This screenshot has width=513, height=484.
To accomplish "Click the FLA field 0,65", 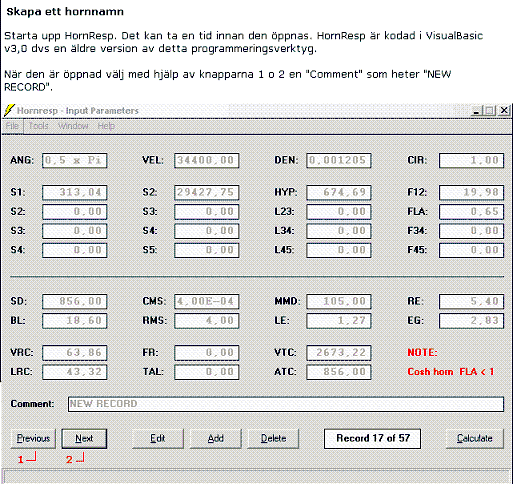I will (471, 212).
